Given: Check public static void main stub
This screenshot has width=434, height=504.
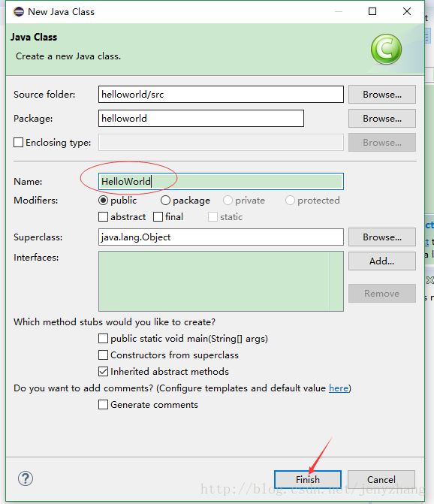Looking at the screenshot, I should pos(103,339).
